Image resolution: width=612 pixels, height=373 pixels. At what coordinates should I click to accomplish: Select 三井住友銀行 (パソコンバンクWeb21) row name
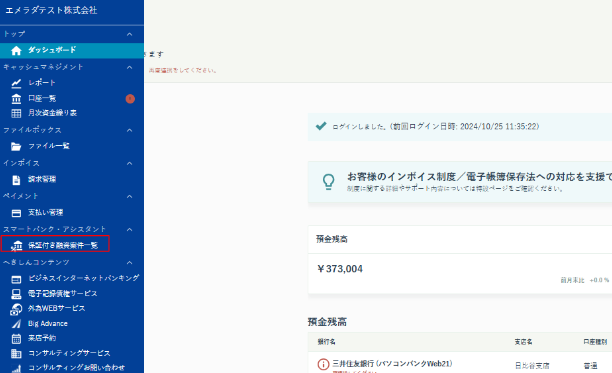[x=392, y=364]
